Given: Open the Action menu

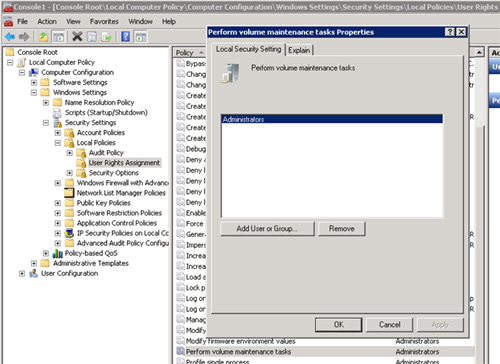Looking at the screenshot, I should (47, 22).
